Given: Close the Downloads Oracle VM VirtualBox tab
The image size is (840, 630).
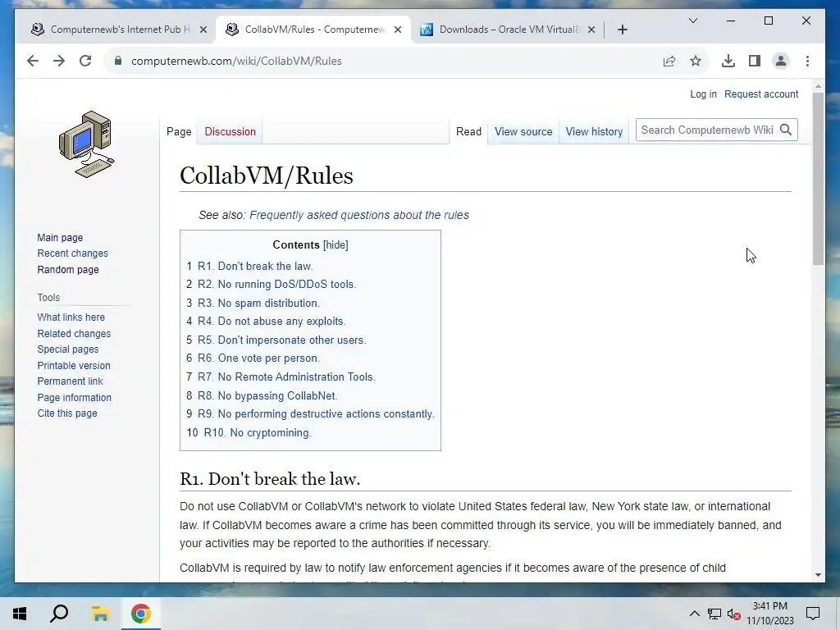Looking at the screenshot, I should pos(591,30).
